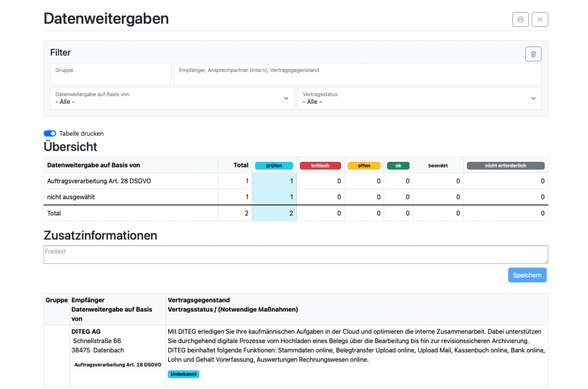The width and height of the screenshot is (588, 389).
Task: Click into the Freitext textarea
Action: (296, 255)
